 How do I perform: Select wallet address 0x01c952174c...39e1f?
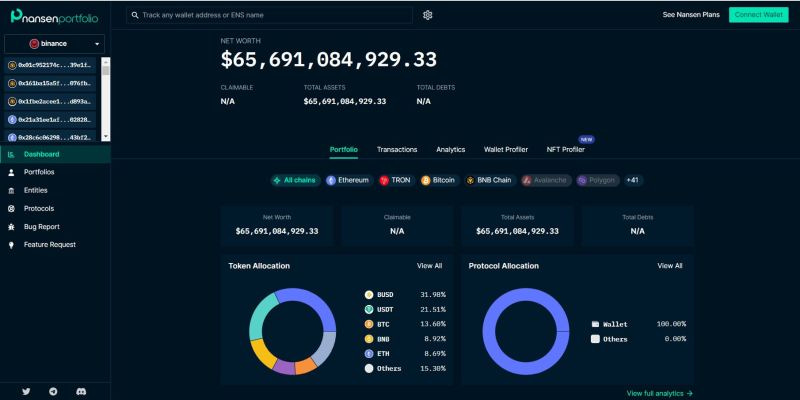[x=50, y=65]
